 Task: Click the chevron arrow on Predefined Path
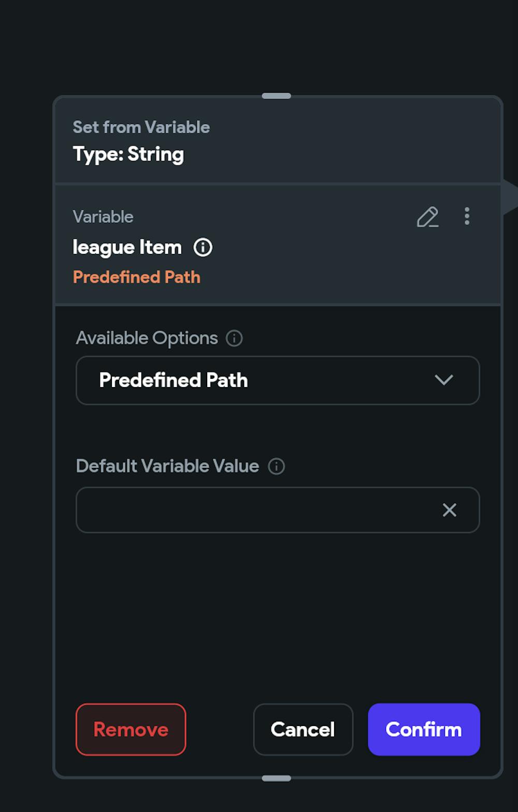pyautogui.click(x=444, y=380)
